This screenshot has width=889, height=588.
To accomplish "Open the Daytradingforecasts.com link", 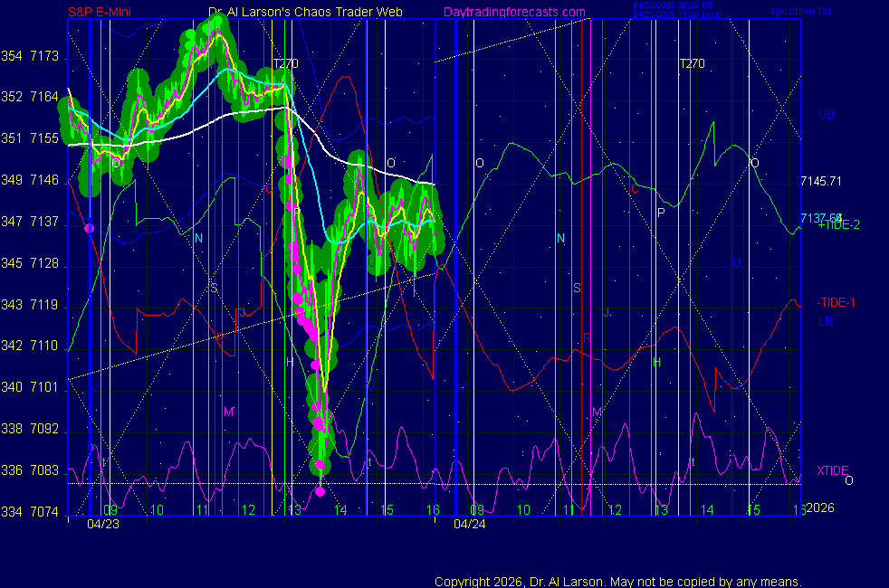I will pyautogui.click(x=514, y=12).
